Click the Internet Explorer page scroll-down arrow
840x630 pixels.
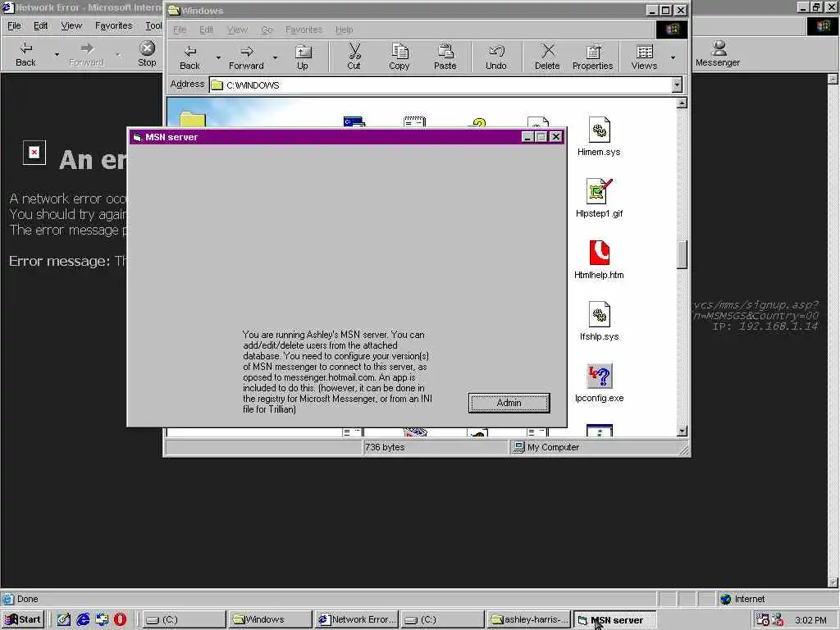833,582
